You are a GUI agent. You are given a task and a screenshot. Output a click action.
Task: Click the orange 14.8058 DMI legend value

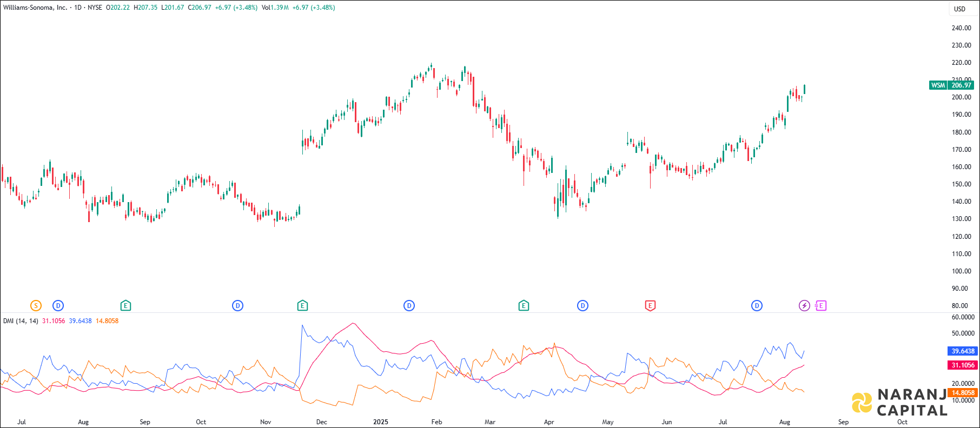107,321
